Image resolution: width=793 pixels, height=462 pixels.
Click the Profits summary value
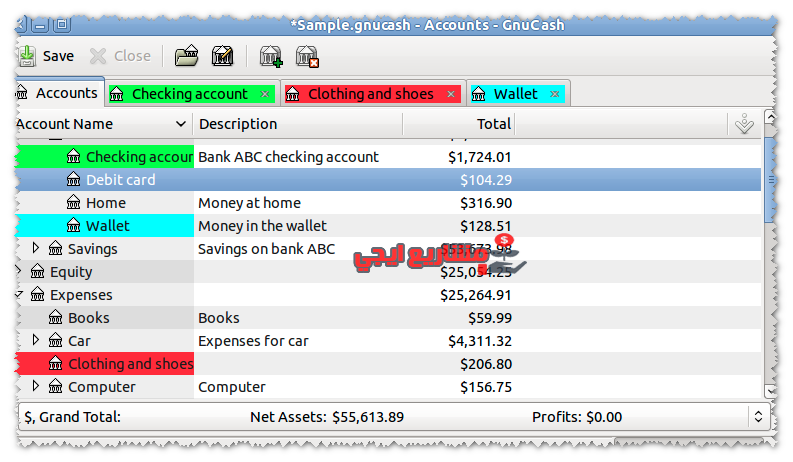coord(604,417)
